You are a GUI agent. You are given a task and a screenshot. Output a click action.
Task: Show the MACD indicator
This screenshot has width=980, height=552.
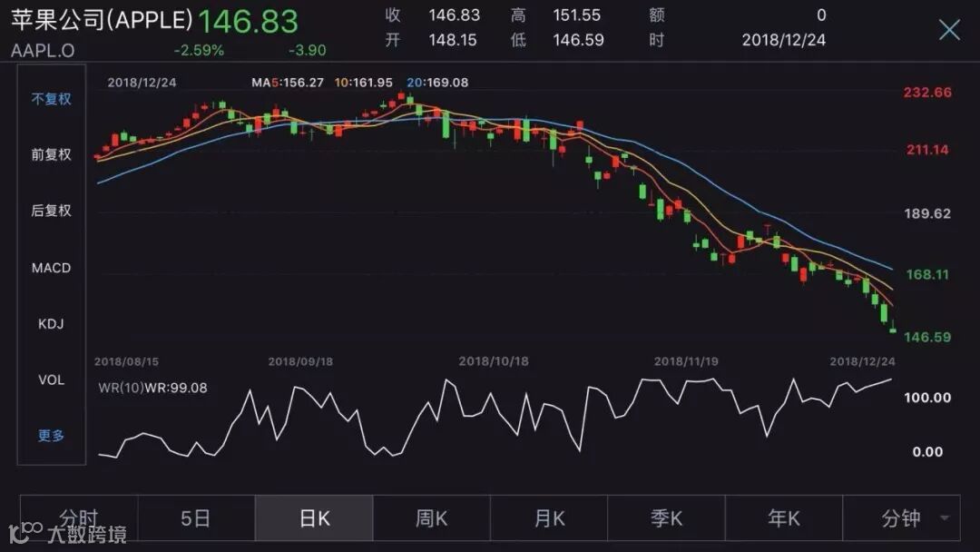(x=51, y=268)
